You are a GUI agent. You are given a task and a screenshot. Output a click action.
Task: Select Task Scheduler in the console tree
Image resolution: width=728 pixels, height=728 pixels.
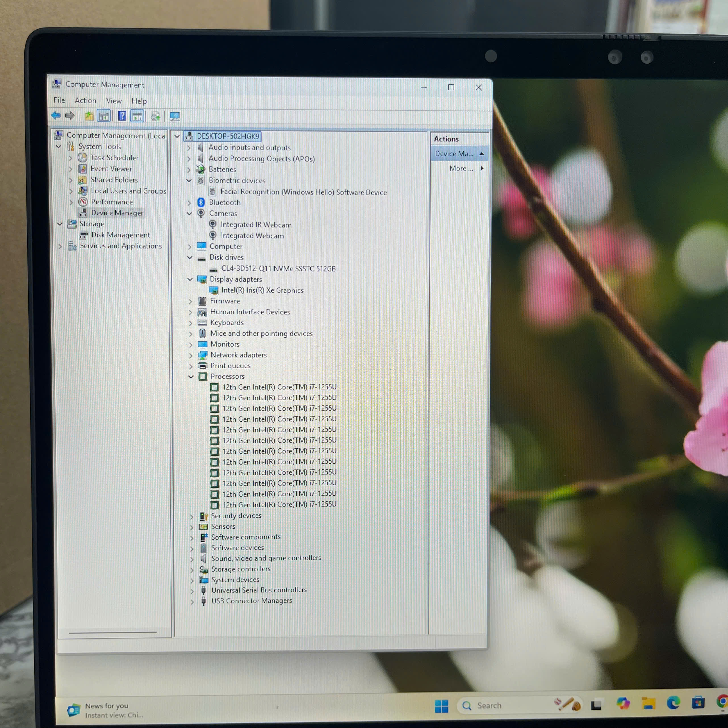114,158
